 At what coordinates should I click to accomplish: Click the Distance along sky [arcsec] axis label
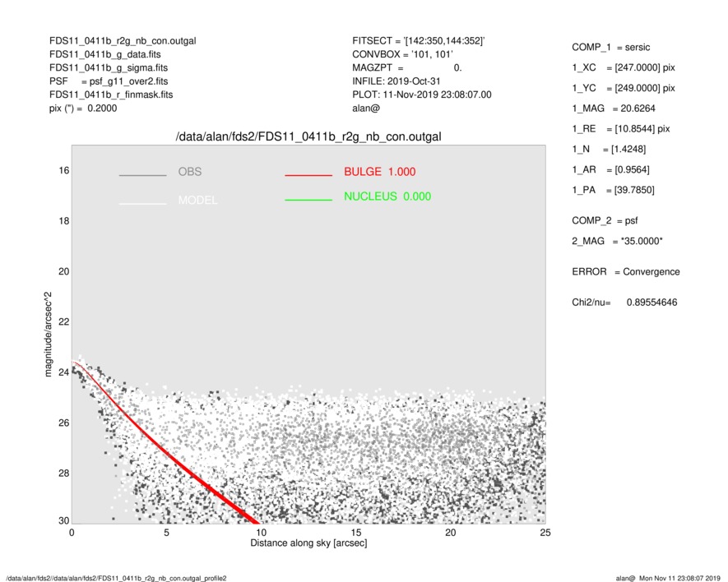(308, 543)
